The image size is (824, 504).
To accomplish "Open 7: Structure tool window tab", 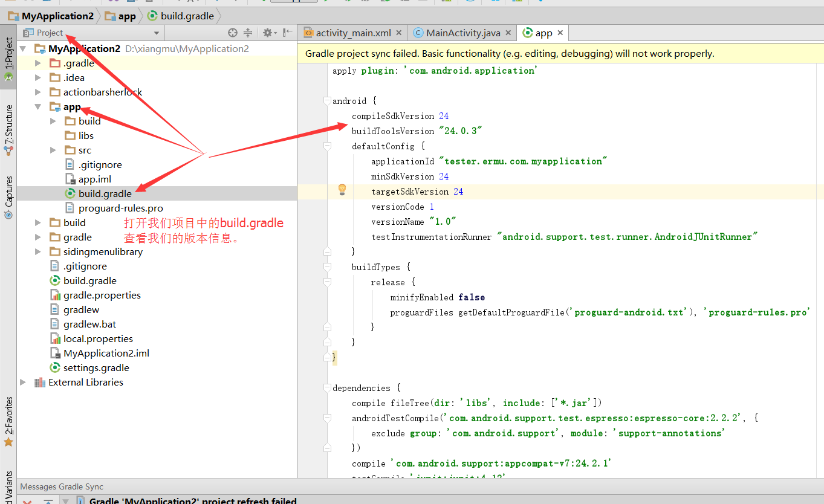I will 8,130.
